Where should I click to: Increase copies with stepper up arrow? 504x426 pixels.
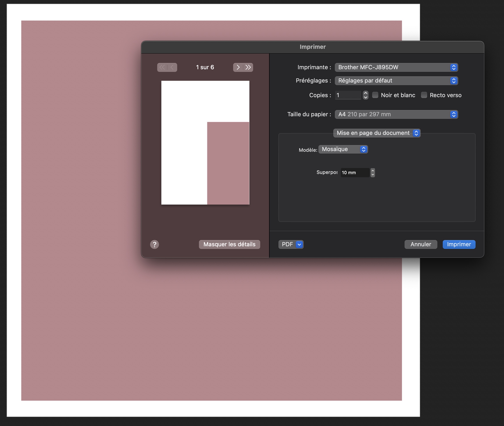365,93
